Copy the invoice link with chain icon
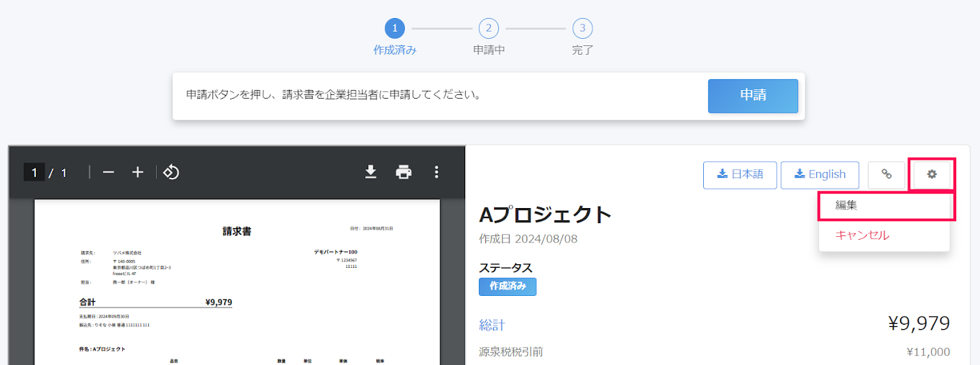 click(887, 174)
